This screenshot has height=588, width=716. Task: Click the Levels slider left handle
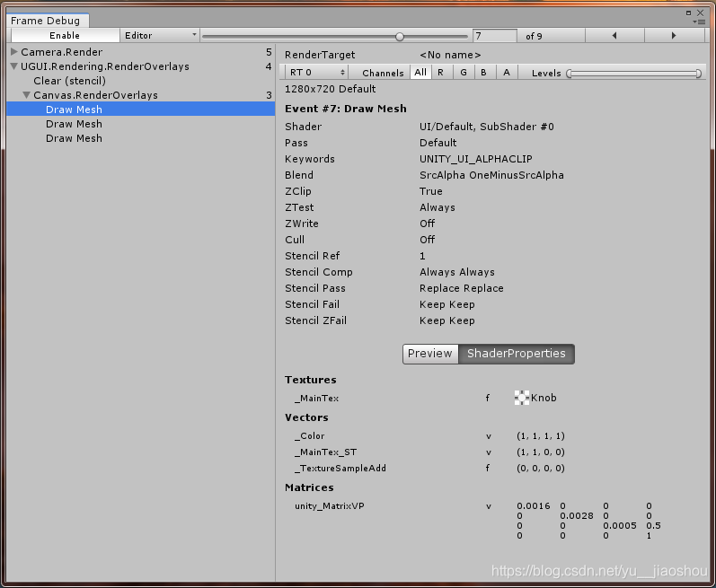pyautogui.click(x=569, y=74)
